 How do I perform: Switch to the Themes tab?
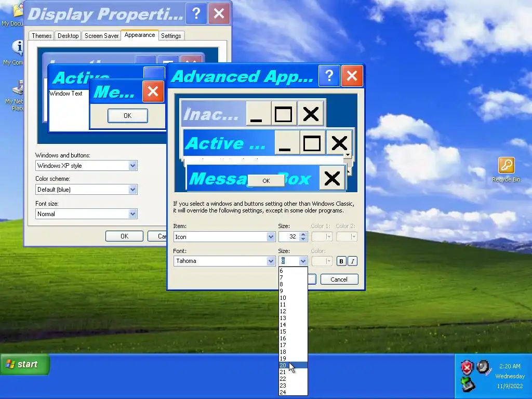pos(42,36)
